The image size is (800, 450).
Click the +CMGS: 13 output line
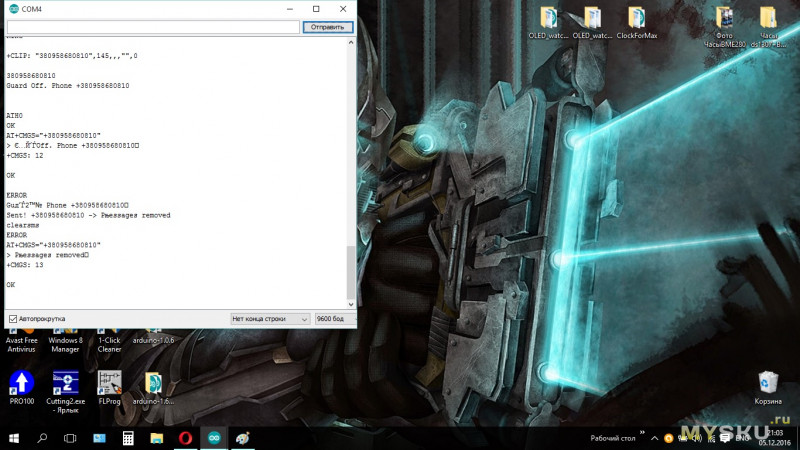click(x=25, y=265)
